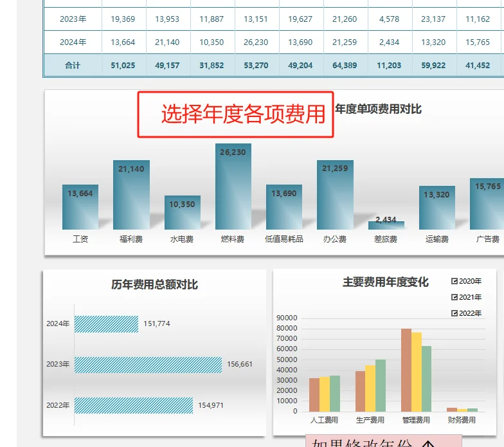
Task: Select the tallest orange 管理费用 bar
Action: point(406,370)
